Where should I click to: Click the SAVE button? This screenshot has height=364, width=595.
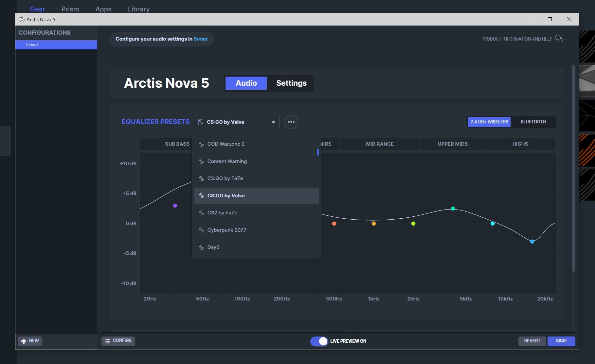pos(561,341)
